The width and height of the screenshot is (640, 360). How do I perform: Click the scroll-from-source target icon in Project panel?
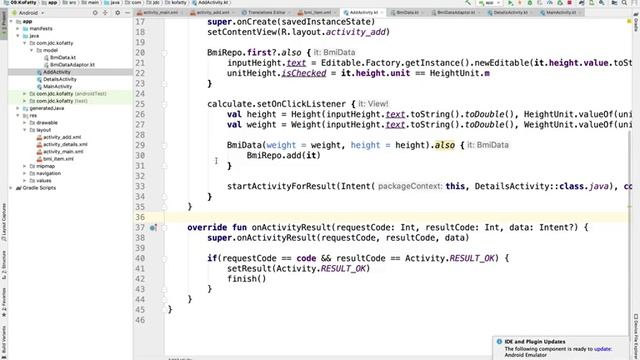95,13
